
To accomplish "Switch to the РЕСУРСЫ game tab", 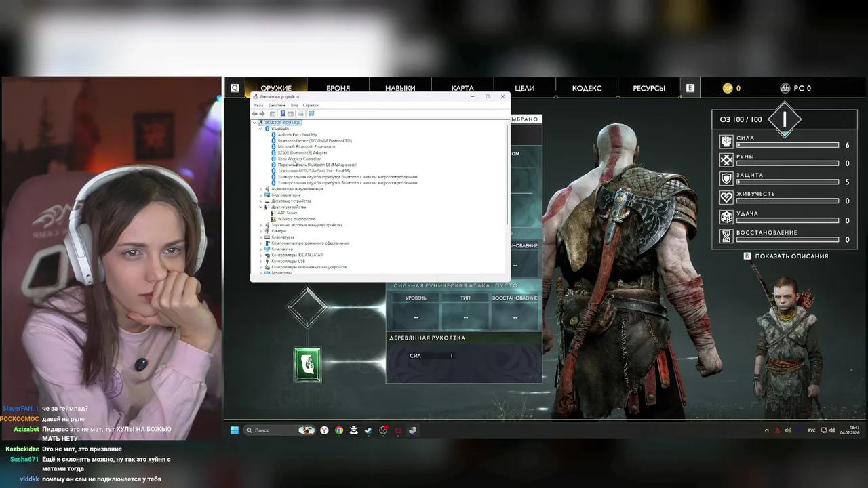I will pos(649,88).
